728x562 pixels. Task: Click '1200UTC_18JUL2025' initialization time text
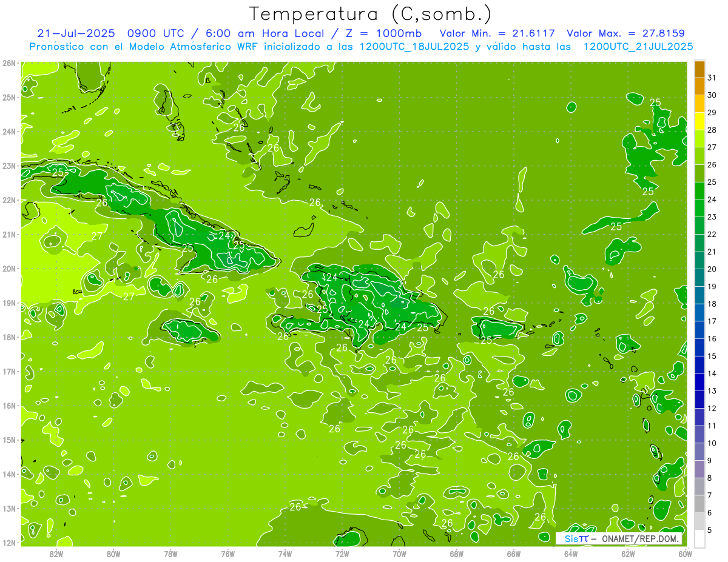pos(414,46)
